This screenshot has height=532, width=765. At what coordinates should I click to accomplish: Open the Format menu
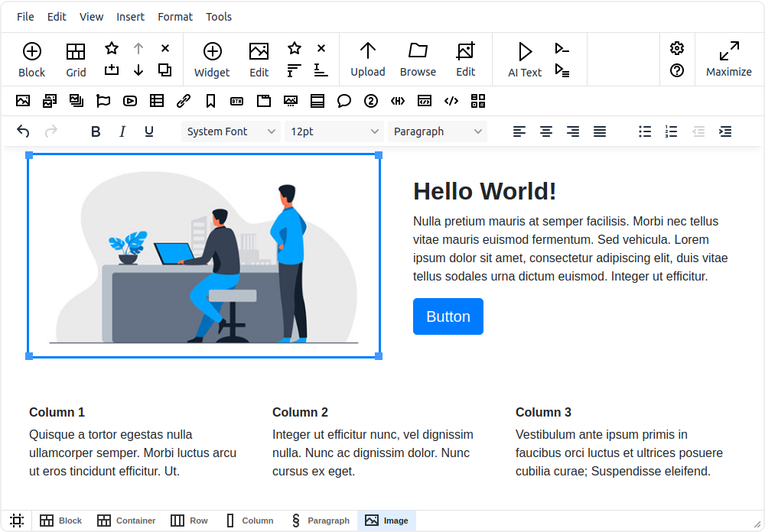point(175,17)
